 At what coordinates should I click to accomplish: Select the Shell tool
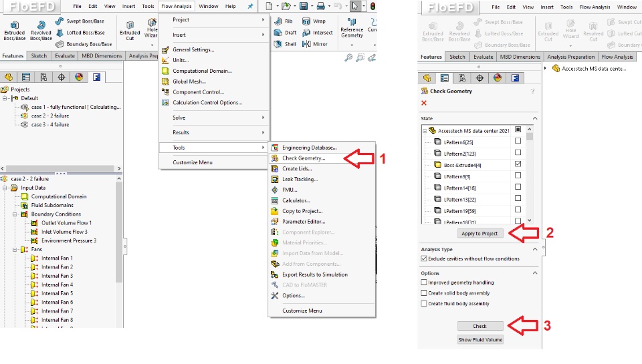(285, 44)
